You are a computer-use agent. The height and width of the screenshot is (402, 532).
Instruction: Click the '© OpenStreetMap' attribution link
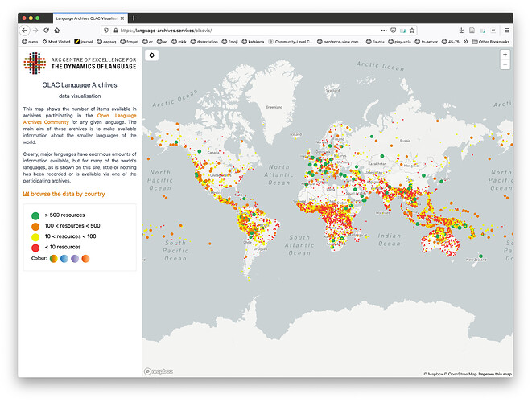point(460,374)
